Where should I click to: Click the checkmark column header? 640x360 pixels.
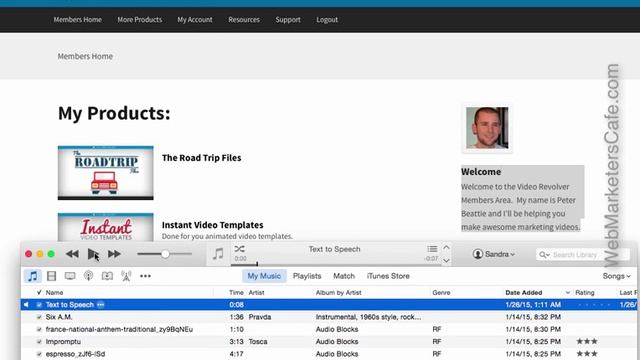[39, 292]
